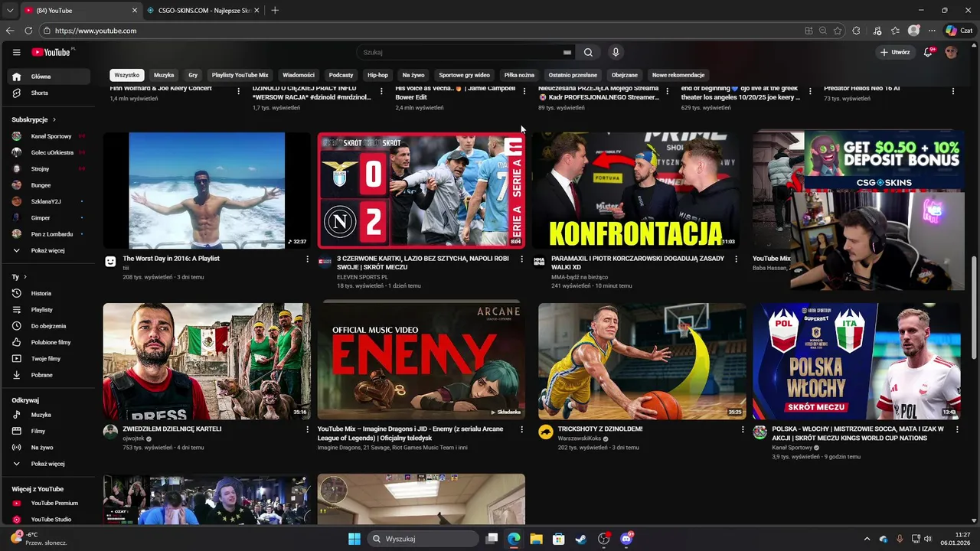This screenshot has width=980, height=551.
Task: Open the YouTube hamburger guide menu
Action: pos(16,52)
